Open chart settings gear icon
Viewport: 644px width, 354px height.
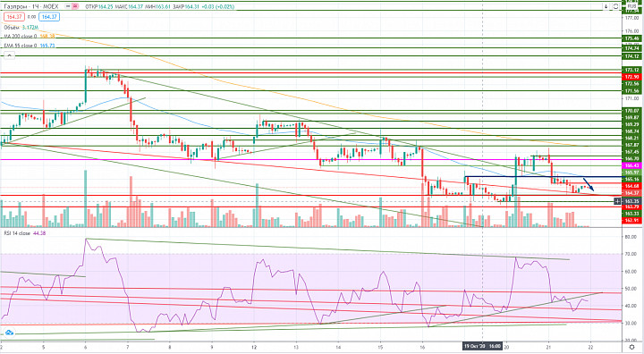[631, 347]
